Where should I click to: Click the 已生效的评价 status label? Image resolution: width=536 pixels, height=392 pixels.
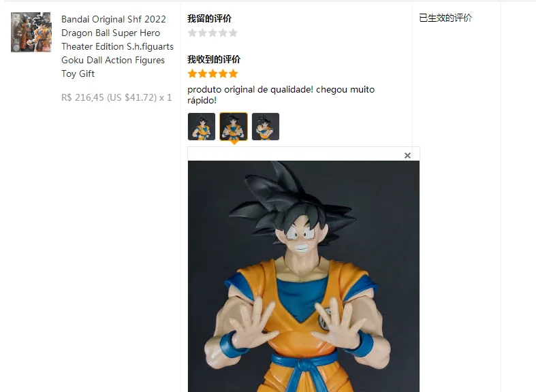445,18
